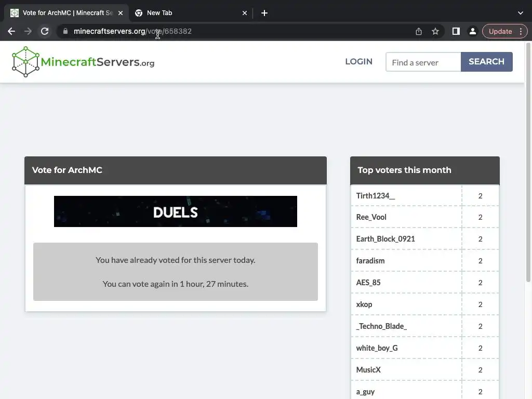
Task: Click the browser back arrow
Action: (x=11, y=31)
